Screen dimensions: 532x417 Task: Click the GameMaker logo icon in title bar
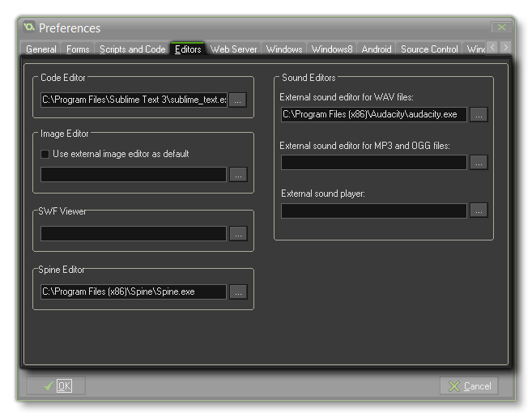tap(29, 28)
